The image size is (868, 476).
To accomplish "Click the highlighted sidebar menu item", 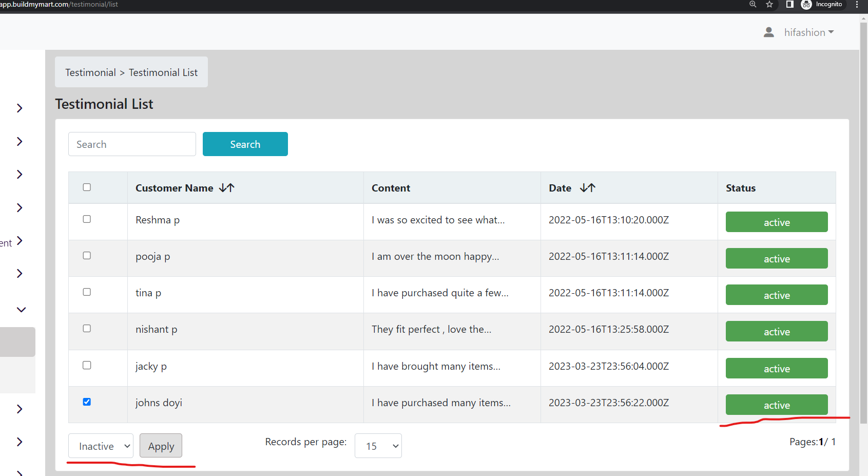I will click(x=17, y=342).
